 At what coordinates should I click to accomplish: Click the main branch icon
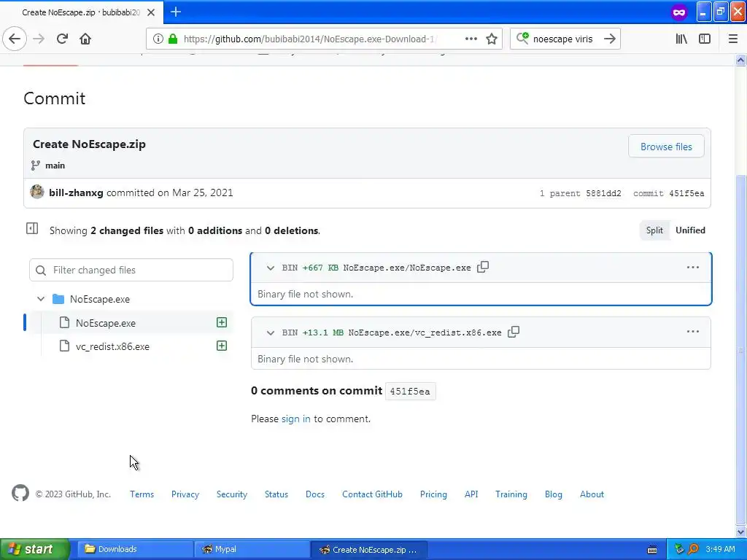[35, 166]
